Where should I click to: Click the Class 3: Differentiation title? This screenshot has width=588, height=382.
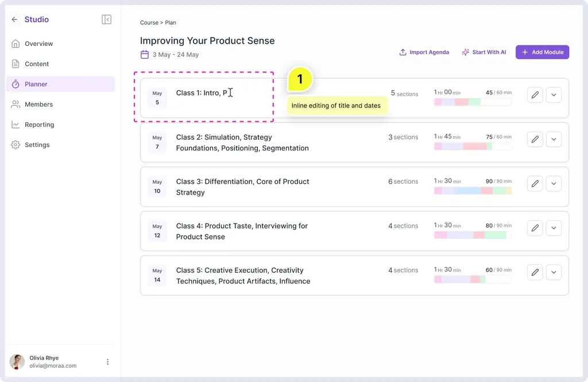coord(243,187)
